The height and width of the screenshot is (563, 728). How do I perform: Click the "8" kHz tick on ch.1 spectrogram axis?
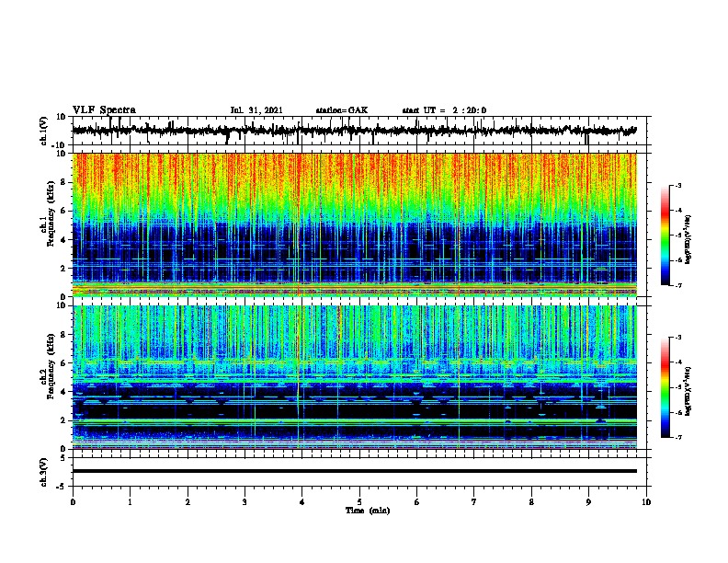[63, 182]
